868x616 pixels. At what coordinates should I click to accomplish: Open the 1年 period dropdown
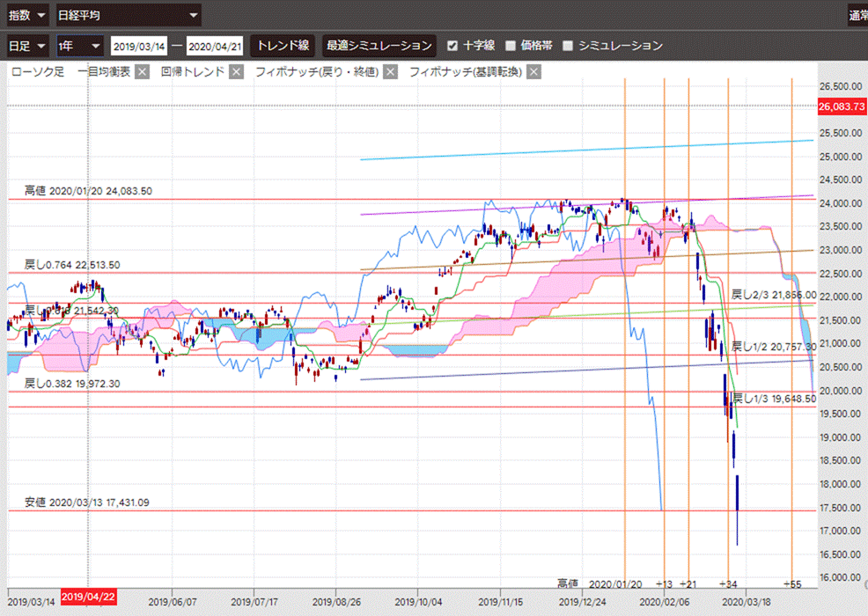(80, 46)
